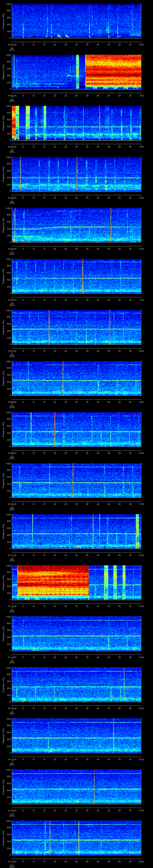The image size is (153, 868).
Task: Click the '16:16:00' start time label
Action: click(12, 810)
